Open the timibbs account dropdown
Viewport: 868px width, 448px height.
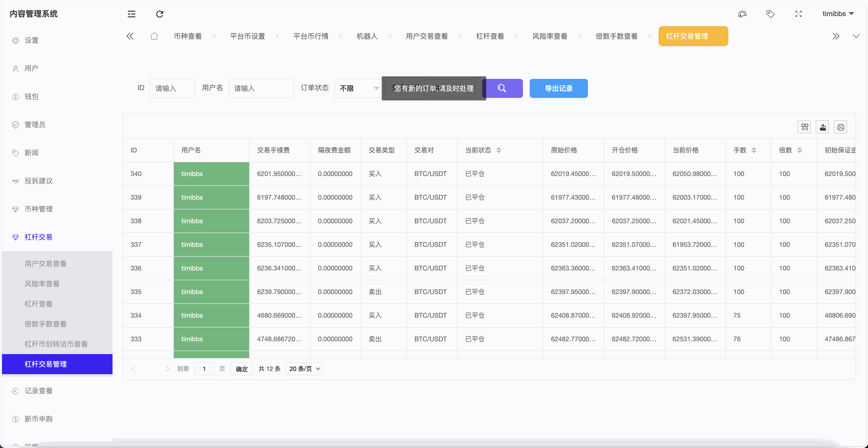click(838, 14)
